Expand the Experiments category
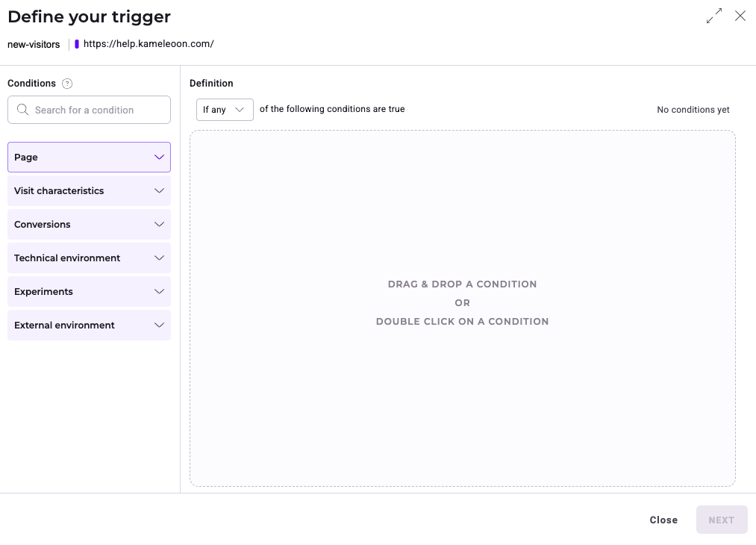This screenshot has width=756, height=545. coord(89,292)
